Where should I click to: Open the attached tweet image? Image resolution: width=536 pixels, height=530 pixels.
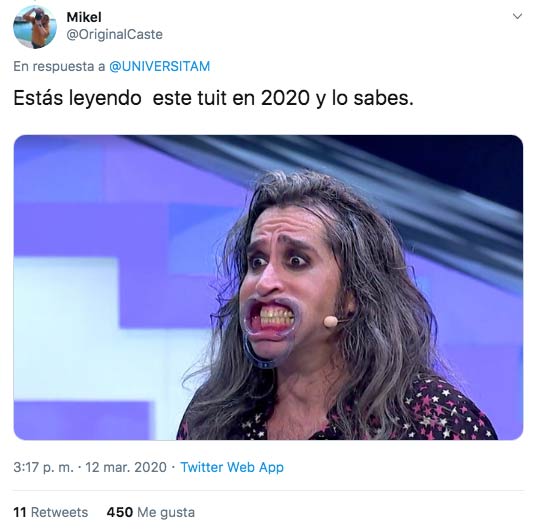pos(268,287)
